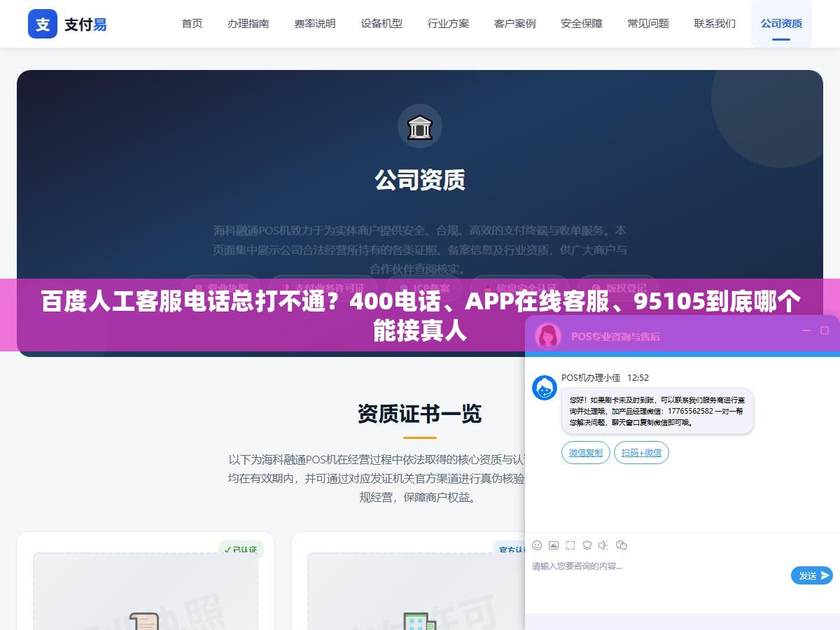Click the building icon on the second certificate card
The image size is (840, 630).
(x=419, y=621)
